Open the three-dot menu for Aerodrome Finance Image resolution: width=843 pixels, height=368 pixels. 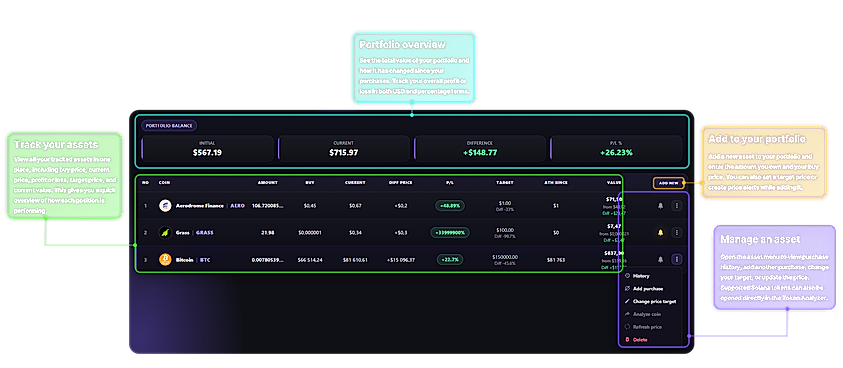click(x=677, y=206)
